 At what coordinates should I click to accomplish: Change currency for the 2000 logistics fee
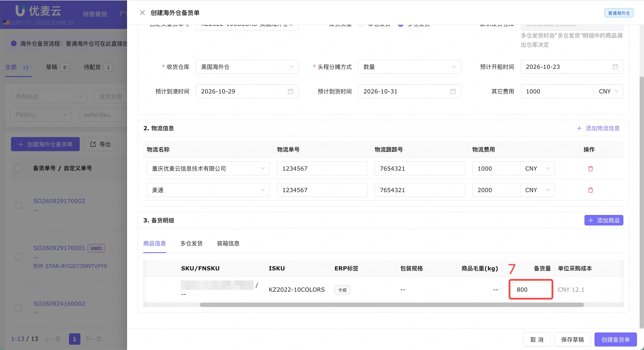tap(537, 190)
